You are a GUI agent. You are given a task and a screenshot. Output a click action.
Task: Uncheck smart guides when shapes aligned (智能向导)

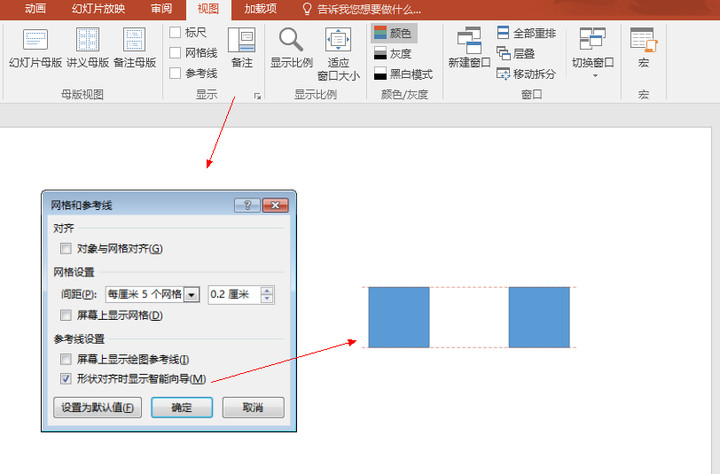point(66,378)
